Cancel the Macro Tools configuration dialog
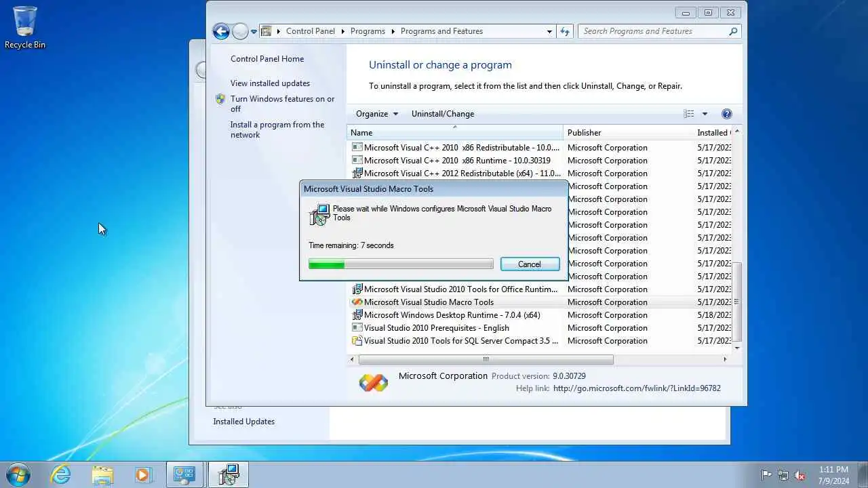868x488 pixels. point(530,264)
